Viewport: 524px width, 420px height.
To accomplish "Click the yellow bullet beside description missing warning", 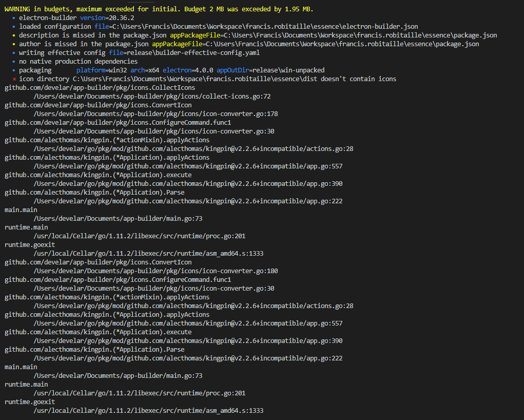I will [13, 35].
